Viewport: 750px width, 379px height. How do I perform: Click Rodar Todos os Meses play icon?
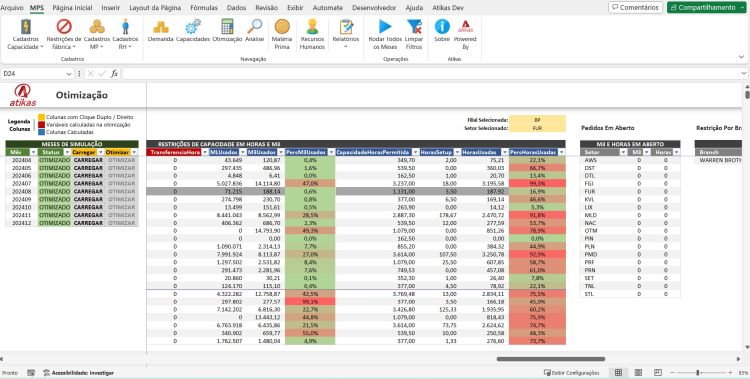(385, 26)
